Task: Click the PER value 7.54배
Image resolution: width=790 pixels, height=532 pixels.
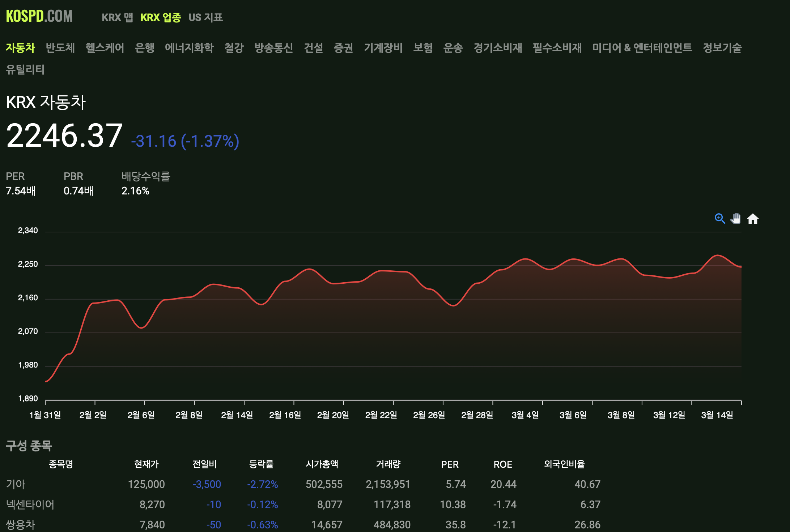Action: [21, 191]
